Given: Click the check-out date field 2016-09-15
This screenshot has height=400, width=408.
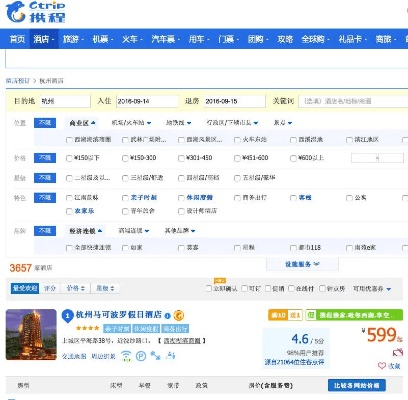Looking at the screenshot, I should click(x=235, y=101).
